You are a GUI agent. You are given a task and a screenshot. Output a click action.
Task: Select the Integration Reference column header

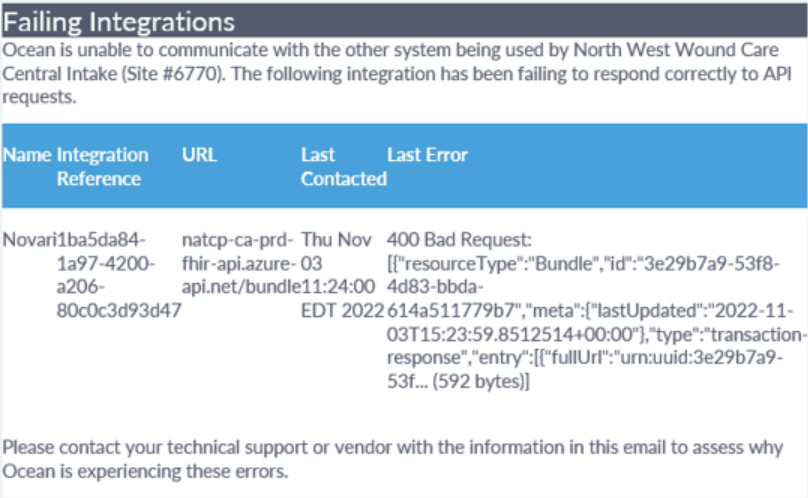pyautogui.click(x=103, y=167)
